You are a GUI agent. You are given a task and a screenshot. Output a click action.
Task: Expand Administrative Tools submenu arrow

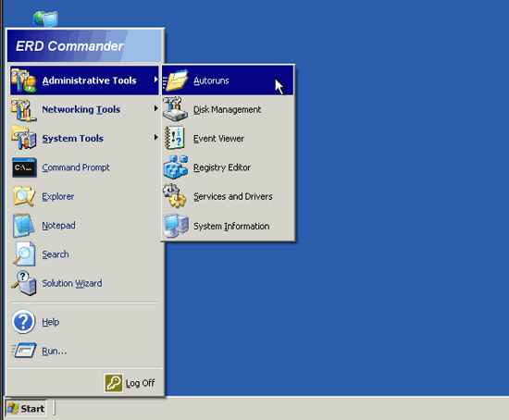[x=156, y=80]
